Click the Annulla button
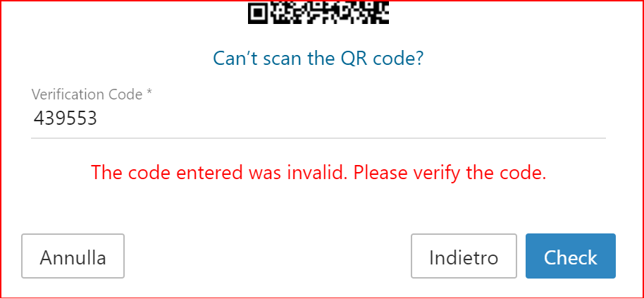The height and width of the screenshot is (299, 644). (73, 256)
